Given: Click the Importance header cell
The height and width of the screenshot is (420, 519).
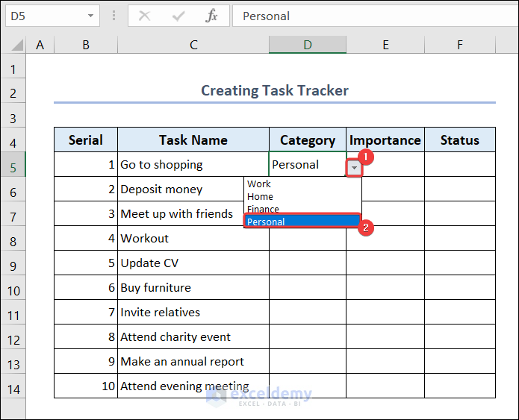Looking at the screenshot, I should pyautogui.click(x=385, y=140).
